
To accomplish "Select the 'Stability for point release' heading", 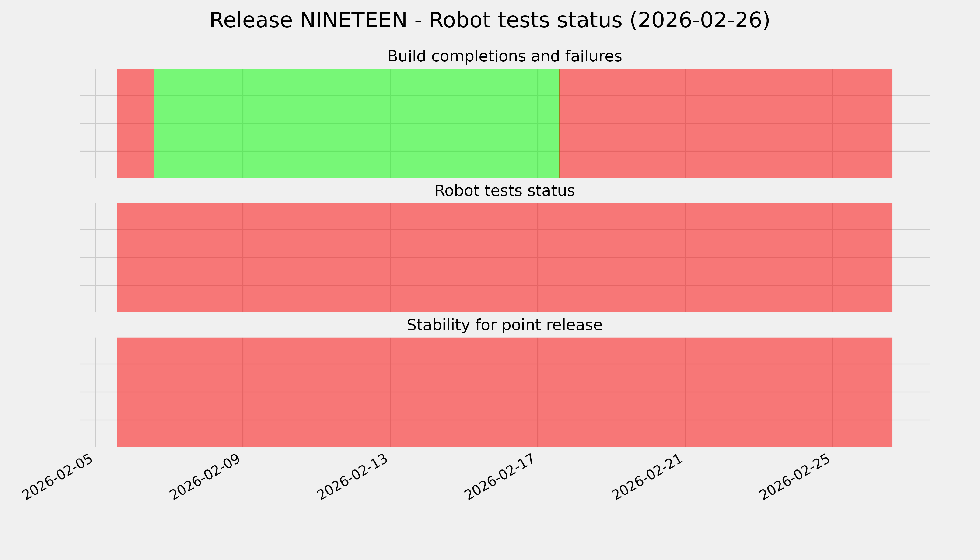I will 504,325.
